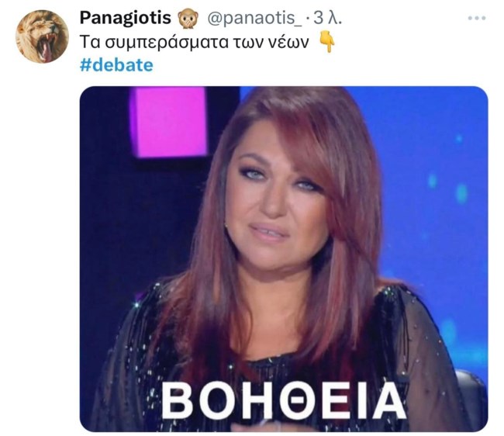Click the pink square in the image background
This screenshot has height=436, width=504.
point(168,122)
